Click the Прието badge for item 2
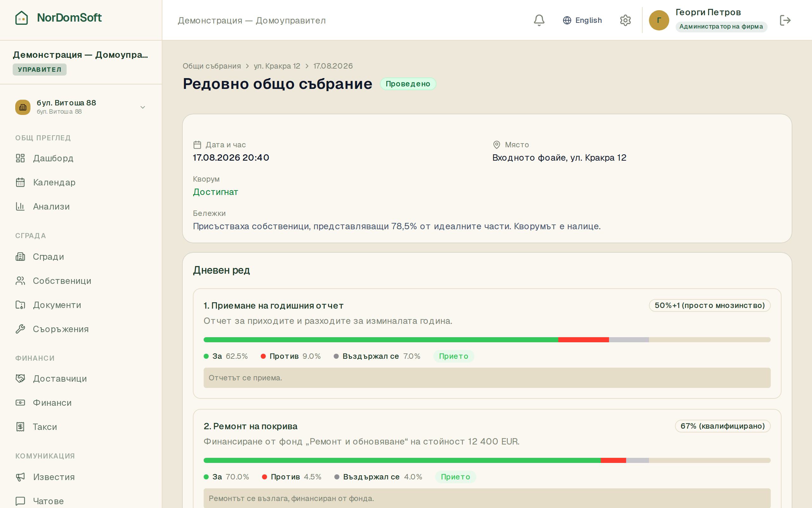Image resolution: width=812 pixels, height=508 pixels. point(455,477)
